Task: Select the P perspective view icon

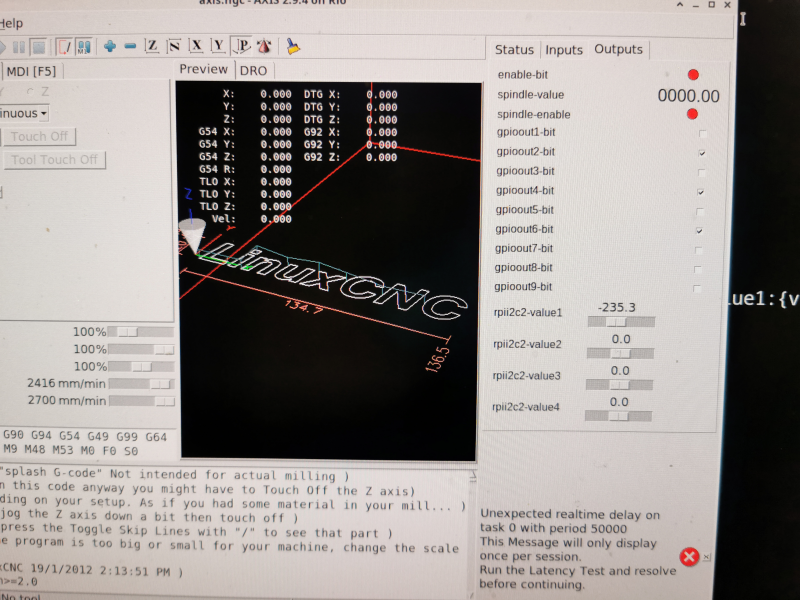Action: [x=242, y=46]
